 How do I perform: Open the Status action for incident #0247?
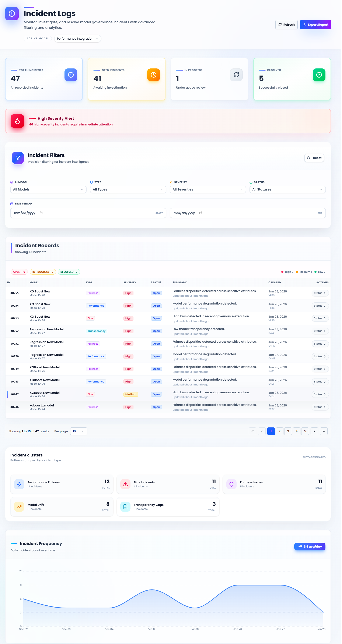[x=320, y=394]
